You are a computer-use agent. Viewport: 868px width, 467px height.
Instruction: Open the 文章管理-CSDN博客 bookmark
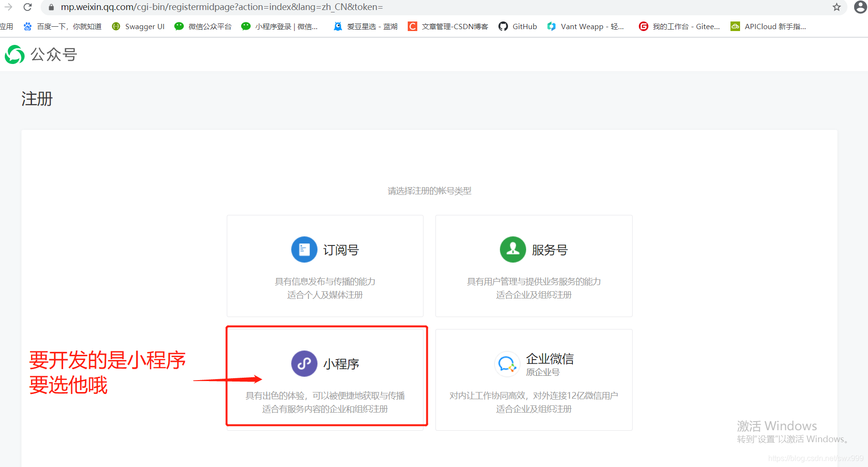pos(448,27)
